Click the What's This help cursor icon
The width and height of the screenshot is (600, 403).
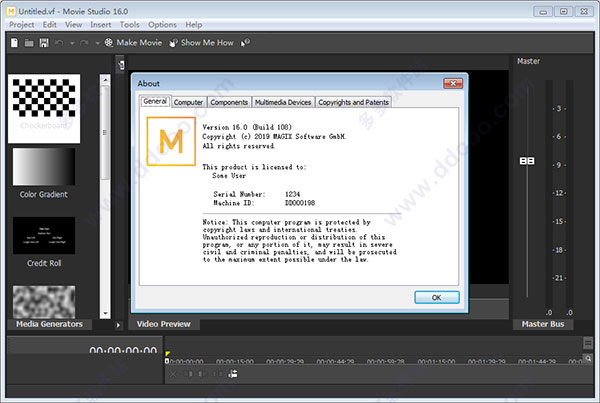click(245, 43)
